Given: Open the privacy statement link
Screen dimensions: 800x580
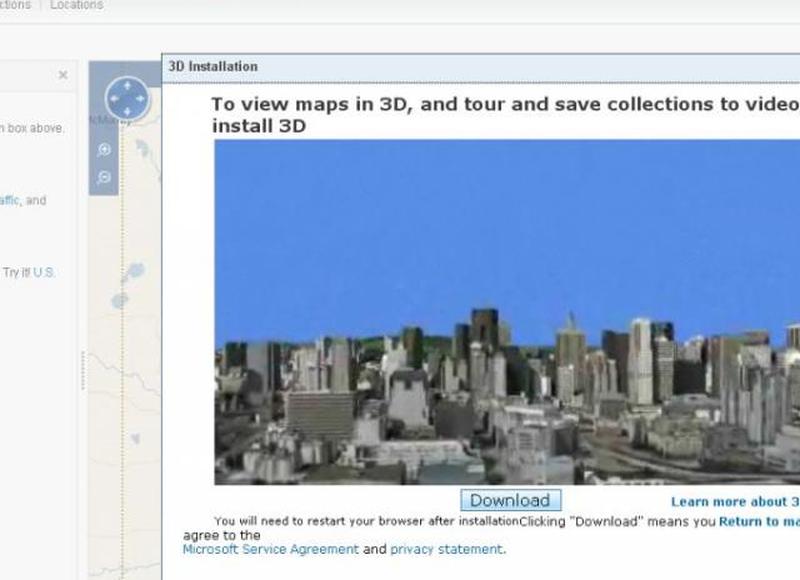Looking at the screenshot, I should click(x=446, y=549).
